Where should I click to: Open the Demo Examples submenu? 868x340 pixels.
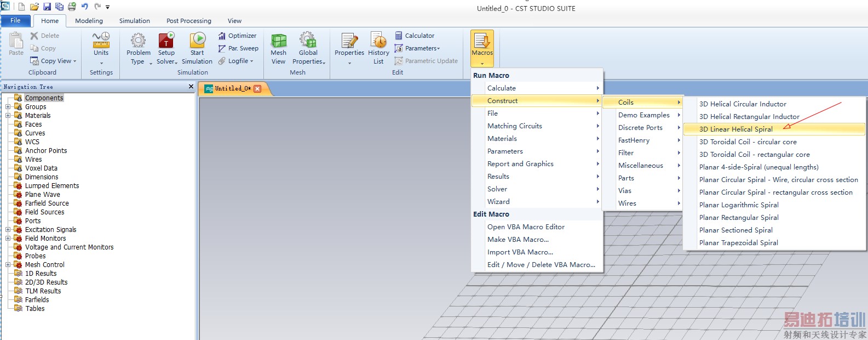[642, 115]
